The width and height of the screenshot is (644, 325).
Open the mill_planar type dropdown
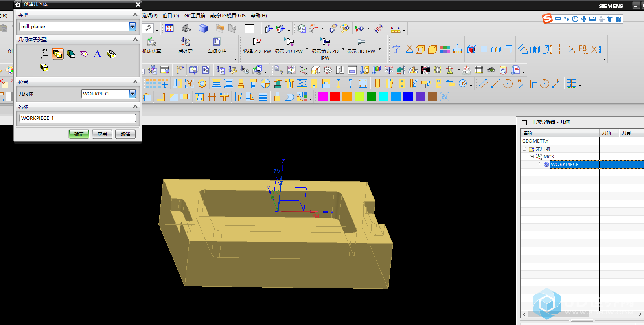132,26
